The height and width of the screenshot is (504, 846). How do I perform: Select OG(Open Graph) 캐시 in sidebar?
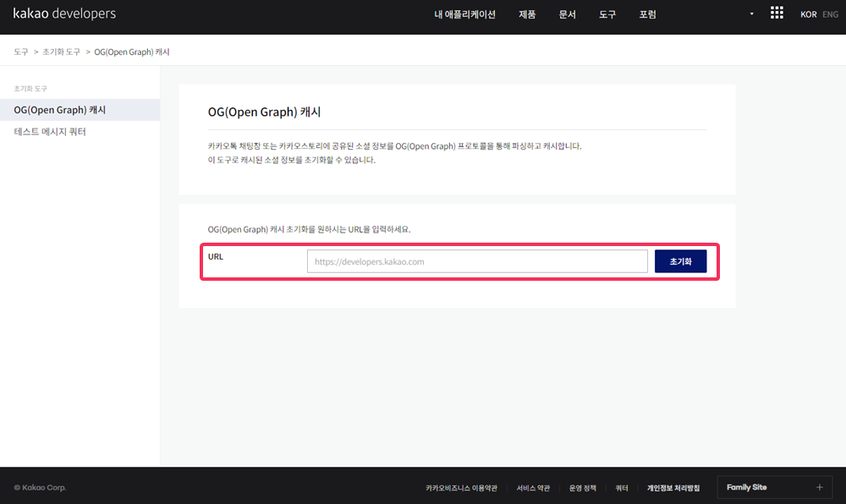[80, 109]
